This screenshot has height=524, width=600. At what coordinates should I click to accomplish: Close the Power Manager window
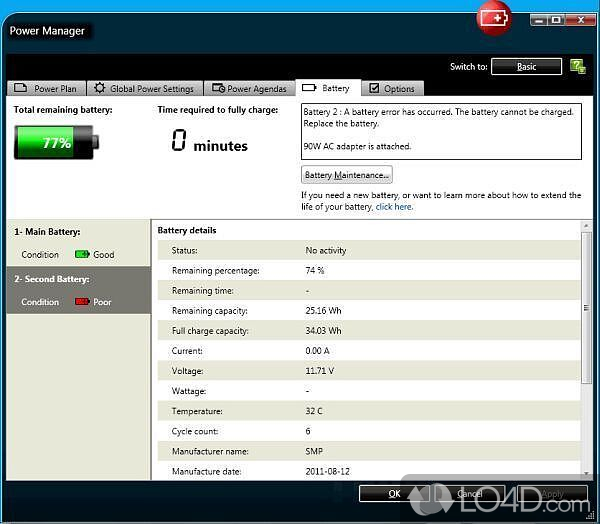(x=581, y=20)
